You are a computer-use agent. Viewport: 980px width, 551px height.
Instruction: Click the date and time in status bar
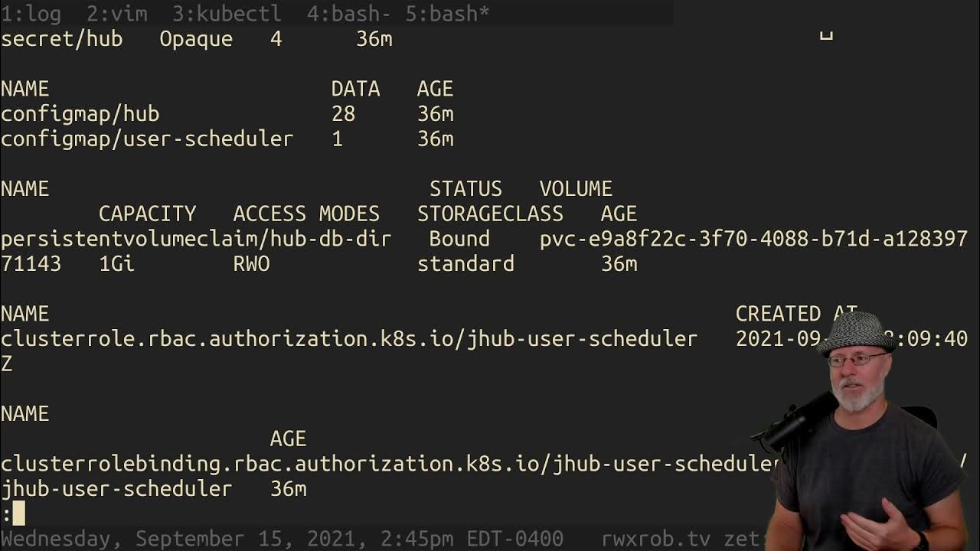pyautogui.click(x=282, y=539)
